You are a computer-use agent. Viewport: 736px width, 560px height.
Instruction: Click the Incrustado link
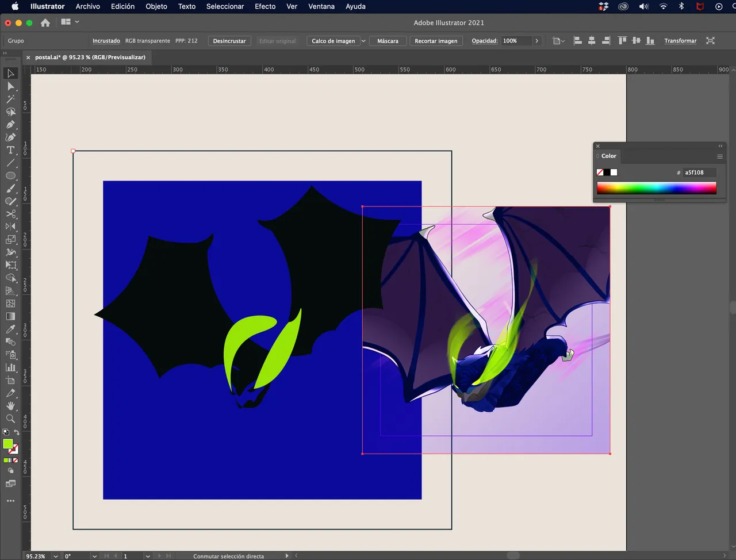106,41
